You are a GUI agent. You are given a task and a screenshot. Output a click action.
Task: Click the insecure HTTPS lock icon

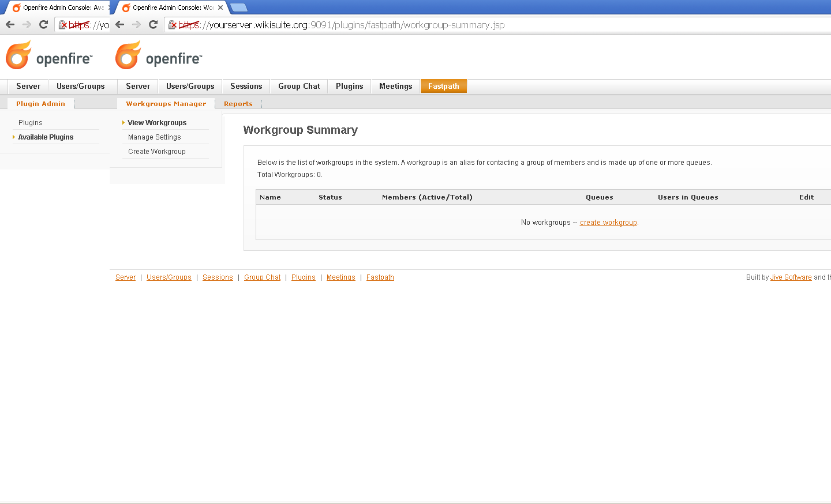tap(172, 25)
